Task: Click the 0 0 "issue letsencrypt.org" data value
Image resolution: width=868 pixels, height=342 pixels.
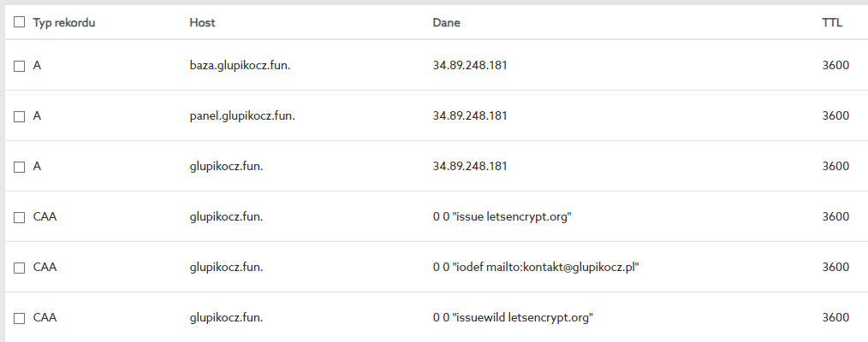Action: (502, 217)
